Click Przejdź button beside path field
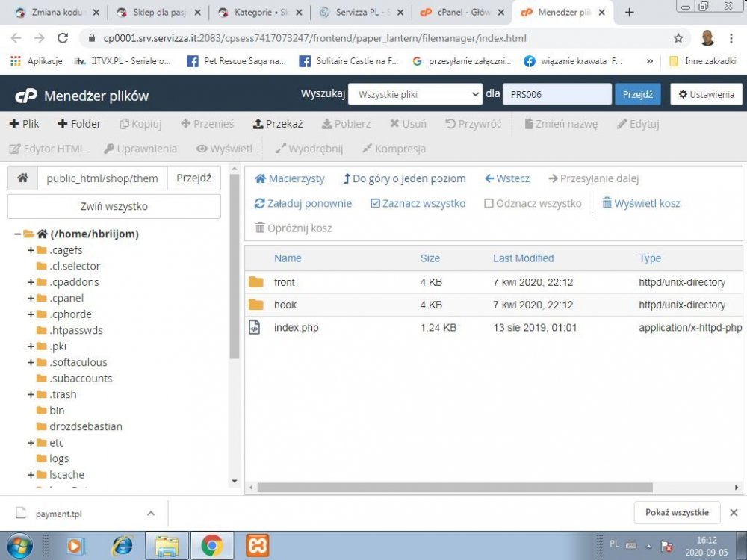 [194, 178]
